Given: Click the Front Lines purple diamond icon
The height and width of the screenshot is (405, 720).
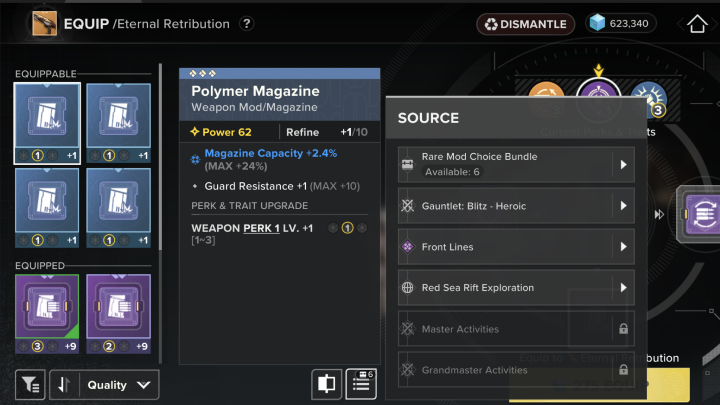Looking at the screenshot, I should tap(407, 247).
